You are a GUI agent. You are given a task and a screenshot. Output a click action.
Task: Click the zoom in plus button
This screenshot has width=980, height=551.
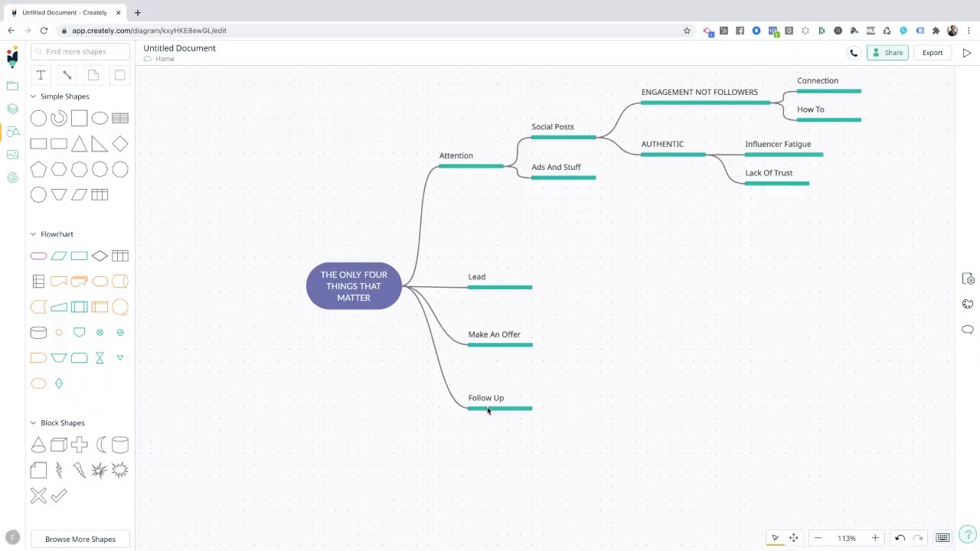[875, 538]
